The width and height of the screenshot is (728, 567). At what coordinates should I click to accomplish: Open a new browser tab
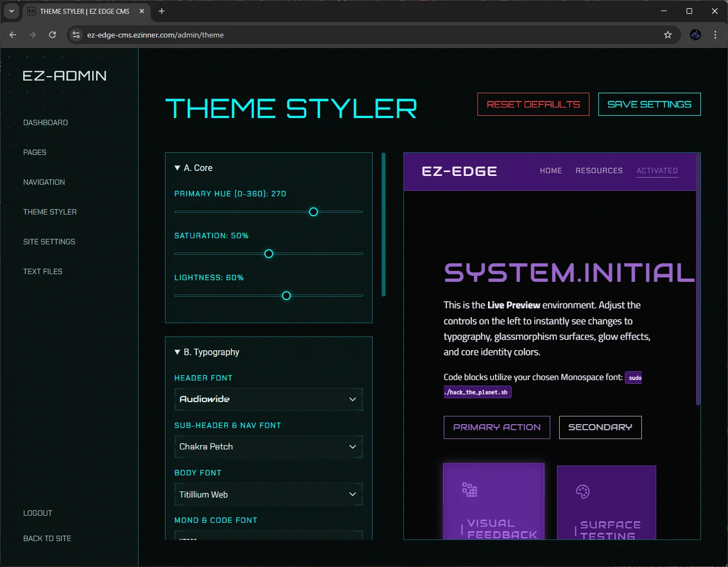click(162, 11)
